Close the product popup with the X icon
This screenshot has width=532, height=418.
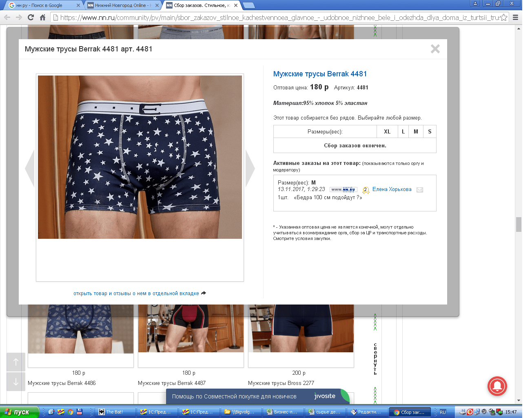[435, 49]
